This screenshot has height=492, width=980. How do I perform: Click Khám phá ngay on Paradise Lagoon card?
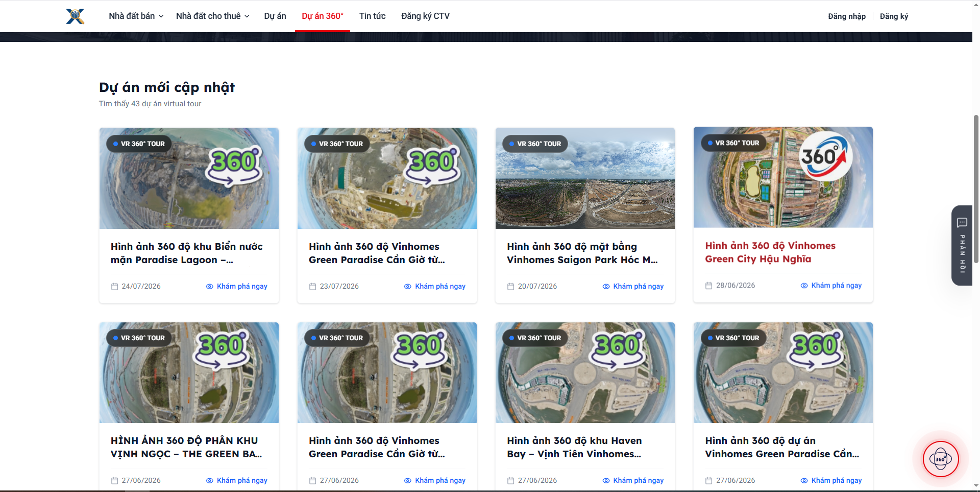click(x=237, y=287)
